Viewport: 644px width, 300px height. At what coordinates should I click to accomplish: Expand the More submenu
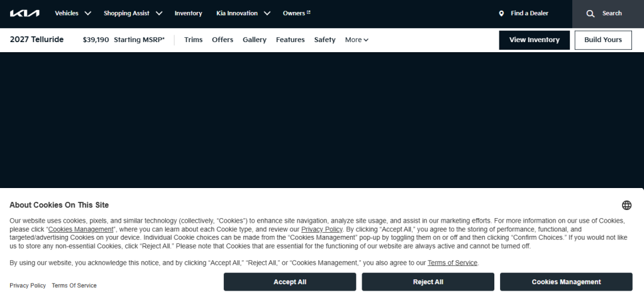pos(357,40)
